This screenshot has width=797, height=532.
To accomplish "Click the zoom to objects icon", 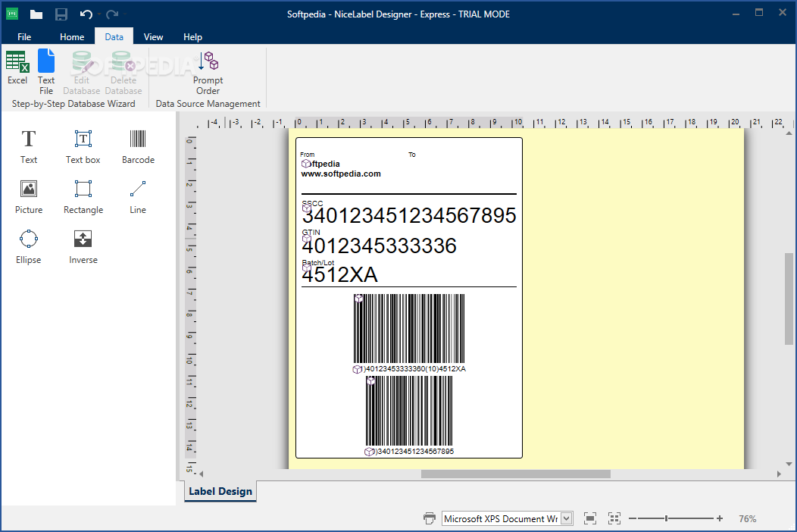I will coord(614,518).
